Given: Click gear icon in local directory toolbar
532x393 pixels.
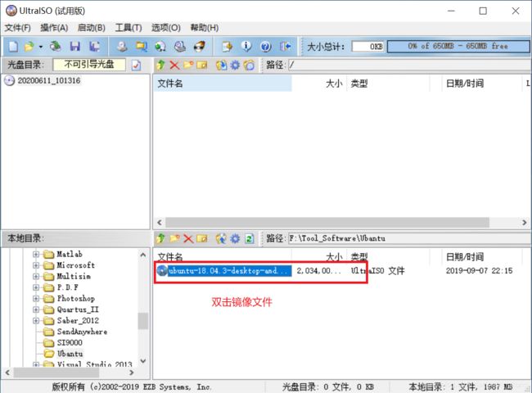Looking at the screenshot, I should (x=235, y=238).
